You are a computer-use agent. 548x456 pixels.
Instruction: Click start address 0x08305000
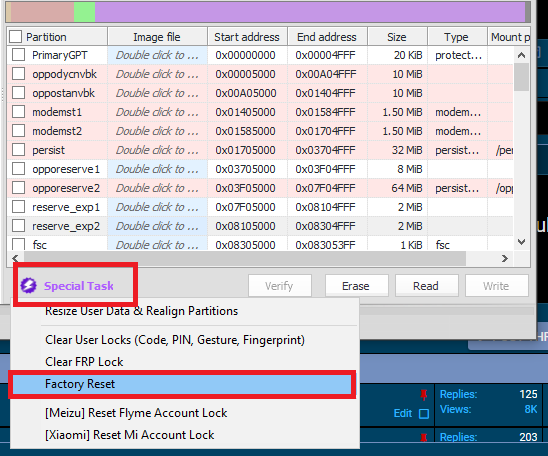pos(246,245)
